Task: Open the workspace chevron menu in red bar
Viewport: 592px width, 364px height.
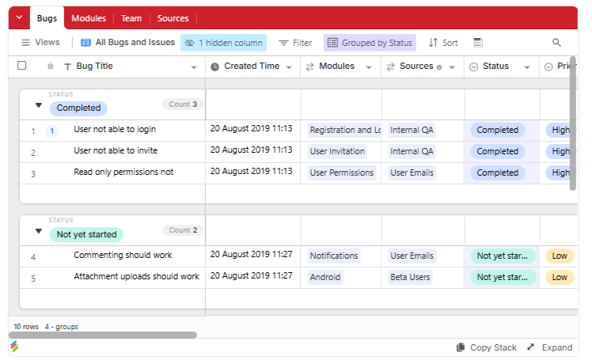Action: [19, 17]
